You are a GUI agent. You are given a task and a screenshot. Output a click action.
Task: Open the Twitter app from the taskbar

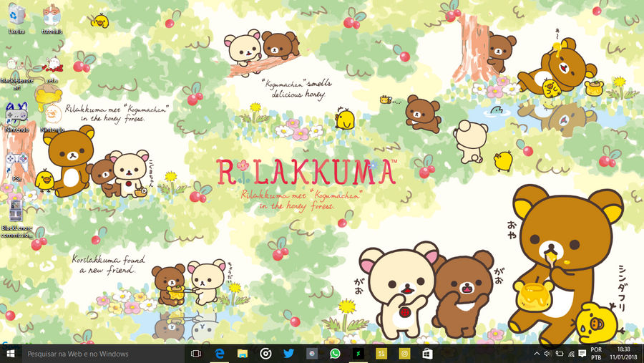click(x=289, y=354)
